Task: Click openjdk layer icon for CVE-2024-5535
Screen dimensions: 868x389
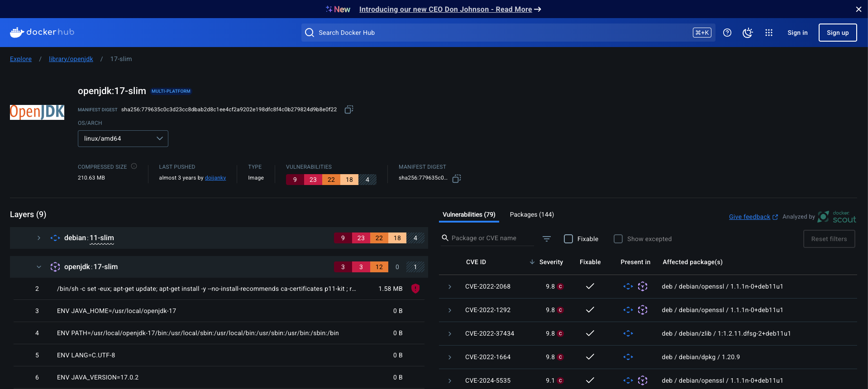Action: click(643, 380)
